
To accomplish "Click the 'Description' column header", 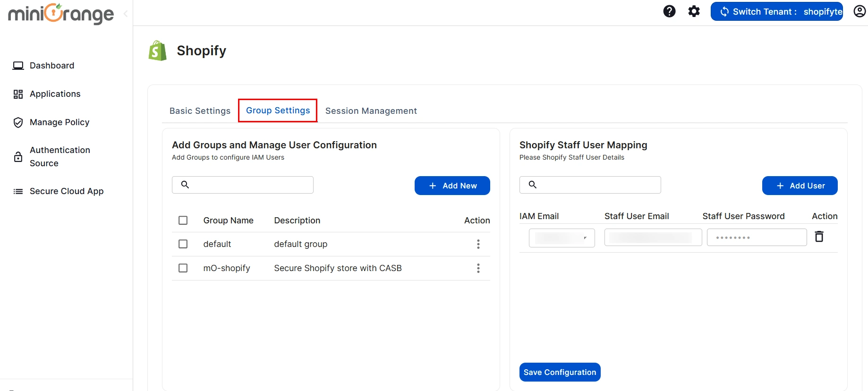I will (297, 221).
